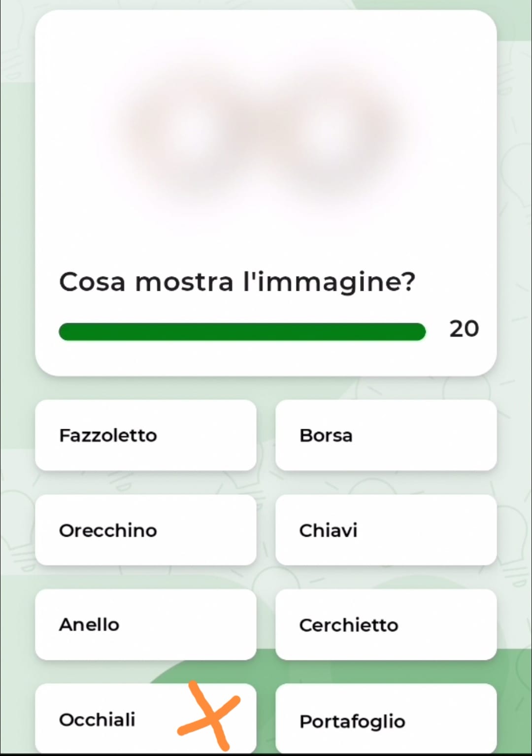Choose the Fazzoletto answer
This screenshot has width=532, height=756.
point(146,435)
